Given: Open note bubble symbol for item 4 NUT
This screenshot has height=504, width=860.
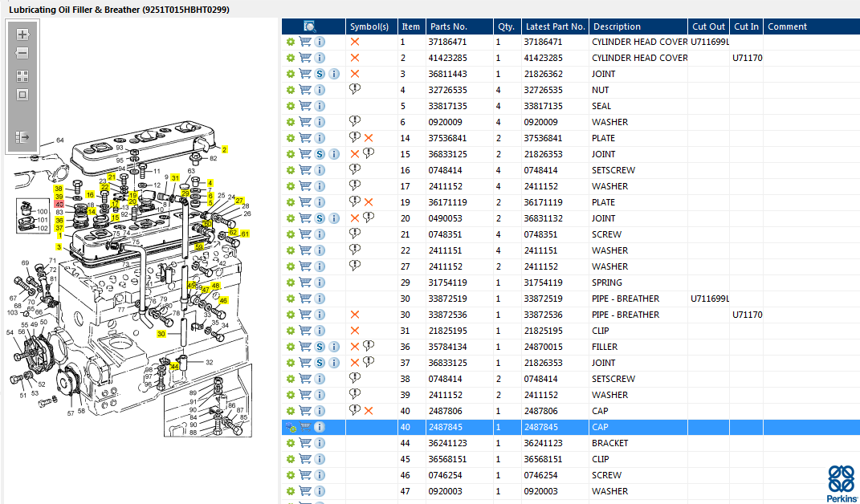Looking at the screenshot, I should [355, 89].
